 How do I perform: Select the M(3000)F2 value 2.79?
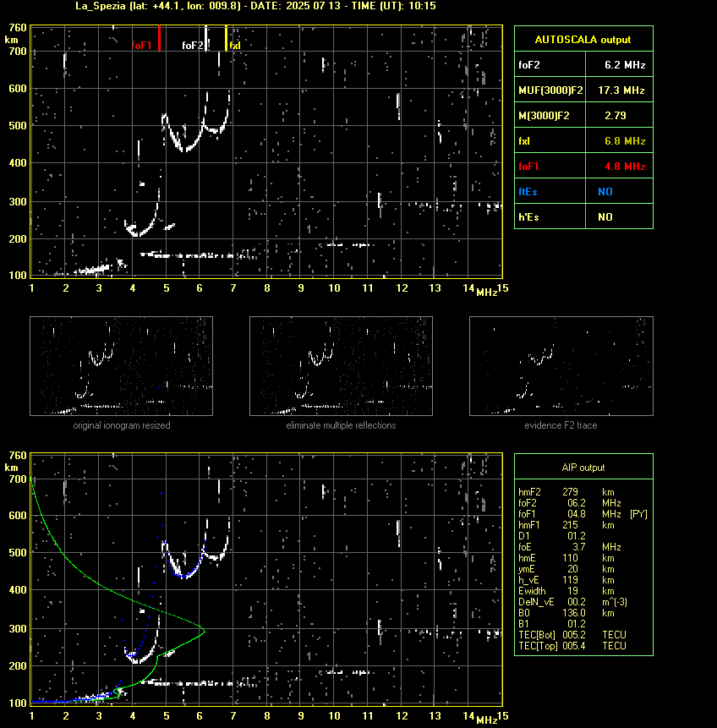pos(616,116)
